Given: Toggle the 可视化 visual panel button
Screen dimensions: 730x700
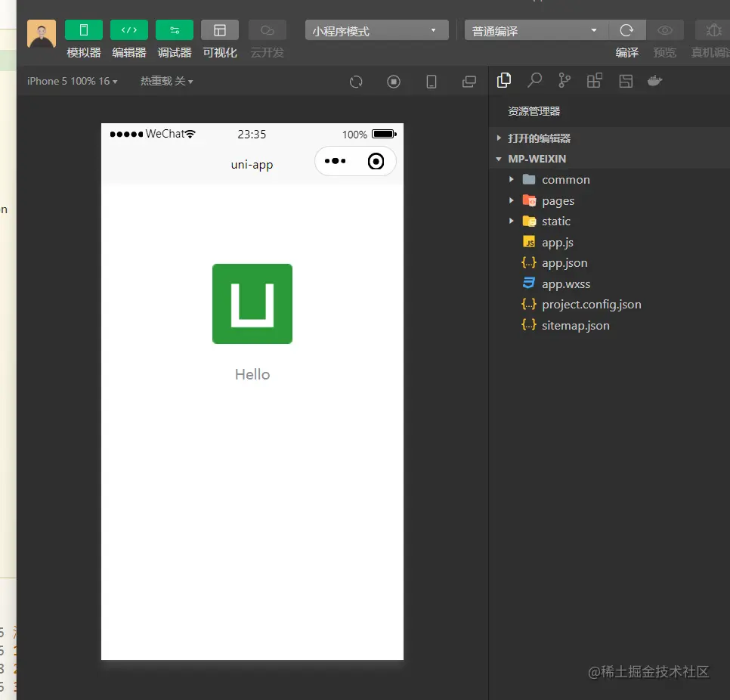Looking at the screenshot, I should point(220,30).
